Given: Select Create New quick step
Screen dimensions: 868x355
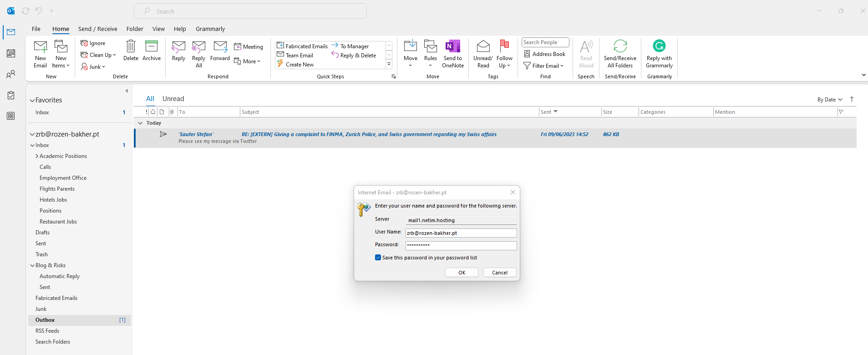Looking at the screenshot, I should 295,64.
